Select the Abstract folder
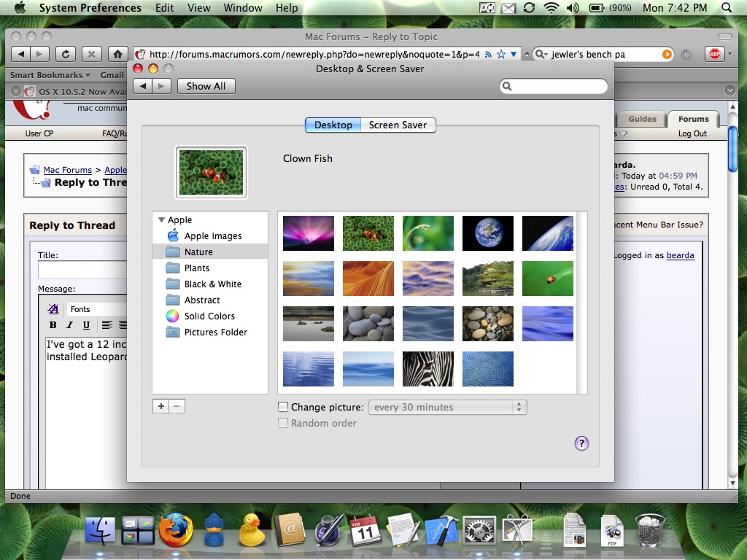This screenshot has height=560, width=747. (210, 300)
